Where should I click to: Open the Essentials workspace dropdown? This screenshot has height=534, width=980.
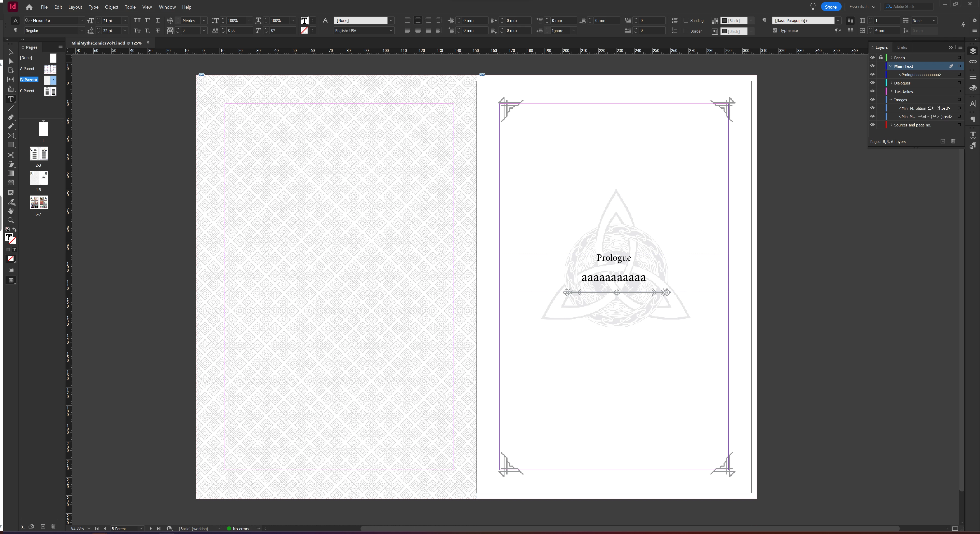pyautogui.click(x=862, y=7)
